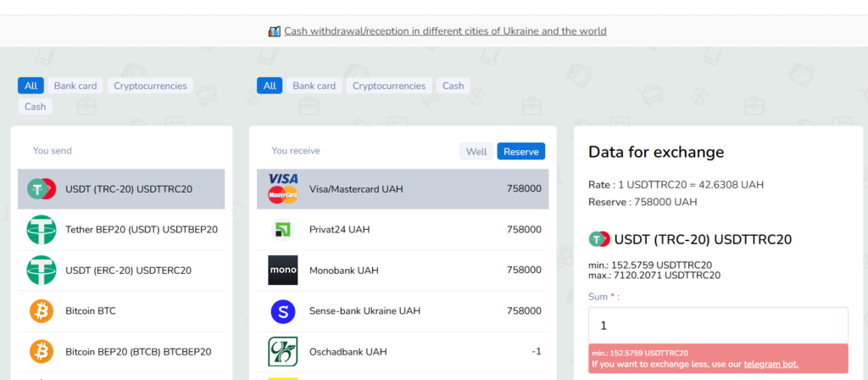Click the Monobank black logo icon
The image size is (868, 380).
tap(283, 271)
